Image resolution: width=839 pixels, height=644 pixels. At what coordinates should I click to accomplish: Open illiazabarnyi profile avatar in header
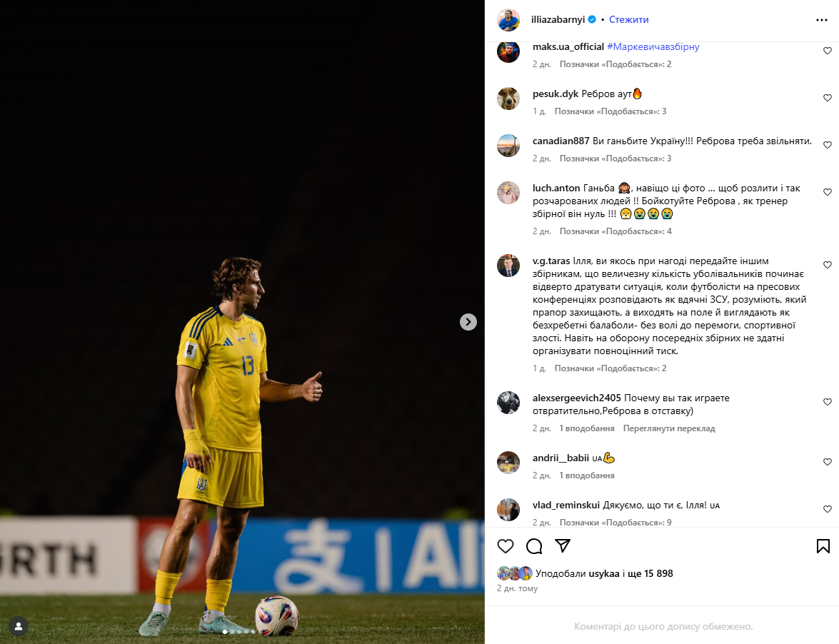(508, 20)
